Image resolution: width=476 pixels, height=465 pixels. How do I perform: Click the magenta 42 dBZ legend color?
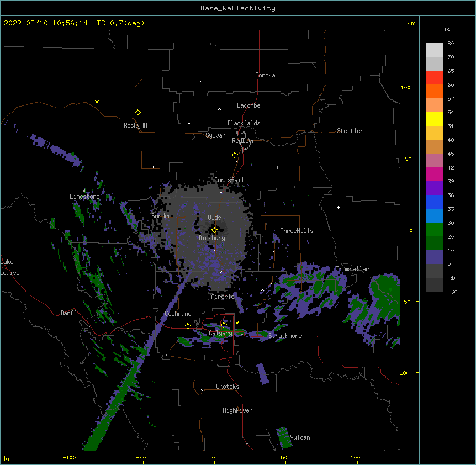434,174
